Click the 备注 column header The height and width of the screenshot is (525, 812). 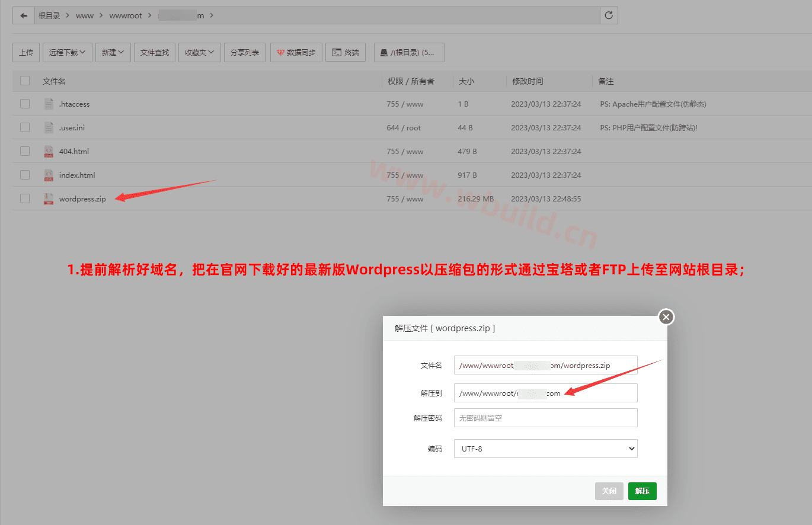click(606, 81)
